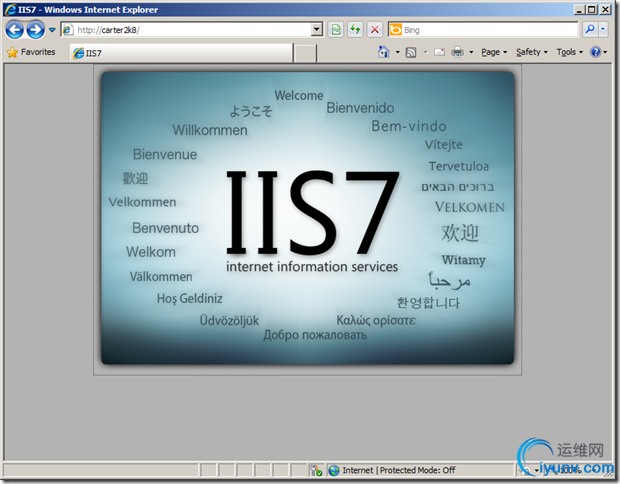Open the Page menu

pyautogui.click(x=494, y=52)
